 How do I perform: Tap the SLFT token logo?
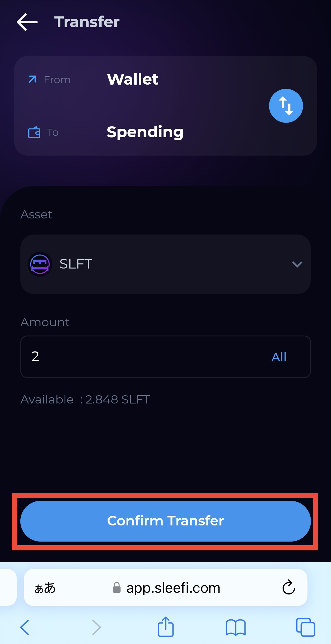click(40, 264)
